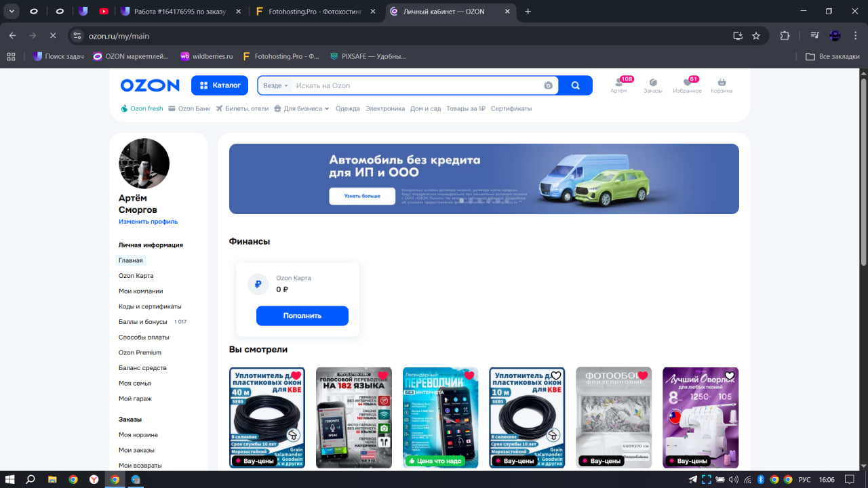Open Баллы и бонусы in the sidebar

pyautogui.click(x=143, y=322)
